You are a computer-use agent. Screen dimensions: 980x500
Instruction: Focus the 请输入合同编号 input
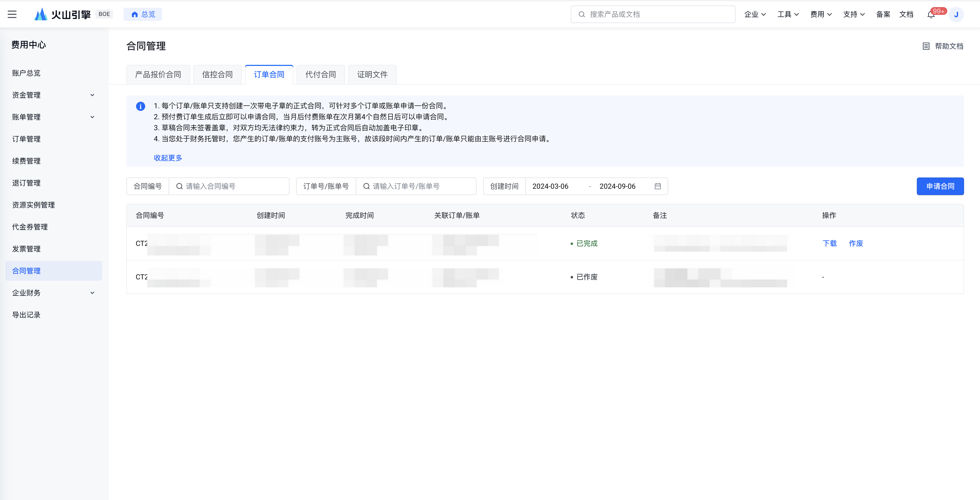point(229,187)
